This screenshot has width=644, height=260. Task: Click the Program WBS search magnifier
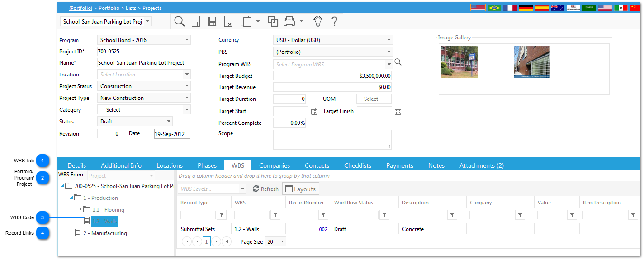[x=398, y=62]
